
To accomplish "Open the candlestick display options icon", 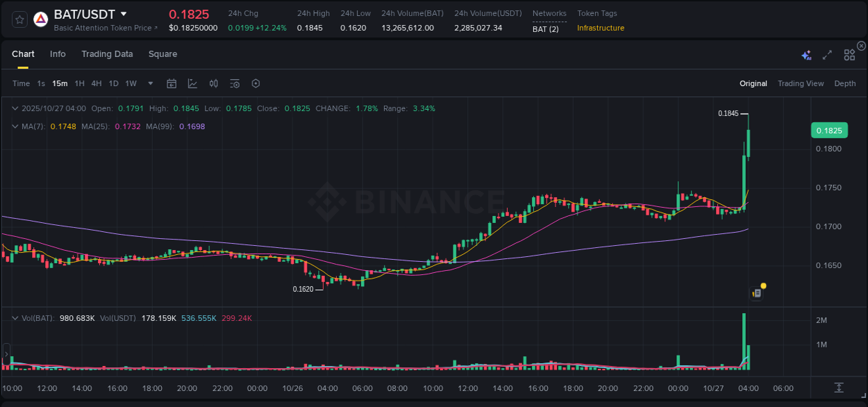I will 213,83.
